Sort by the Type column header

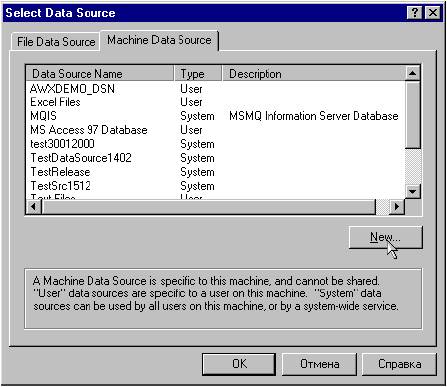click(198, 74)
